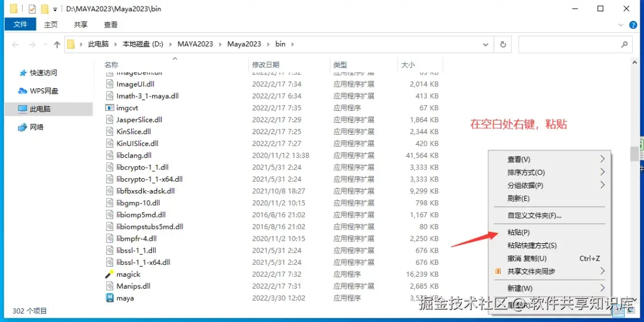
Task: Select the libmpfr-4.dll file icon
Action: point(109,238)
